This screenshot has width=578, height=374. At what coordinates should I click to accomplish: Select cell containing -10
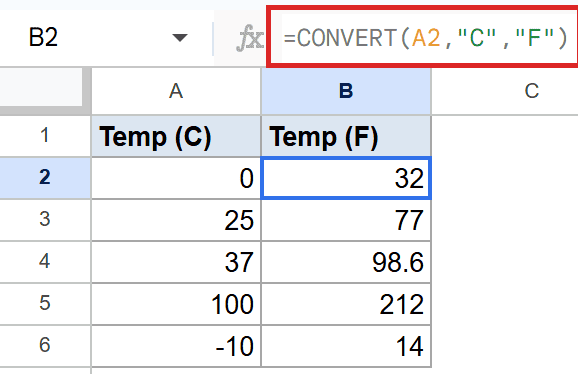pos(176,346)
